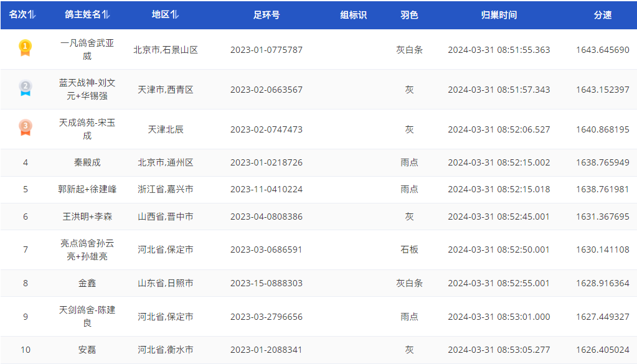
Task: Open the 郭新起+徐建峰 entry
Action: coord(87,189)
